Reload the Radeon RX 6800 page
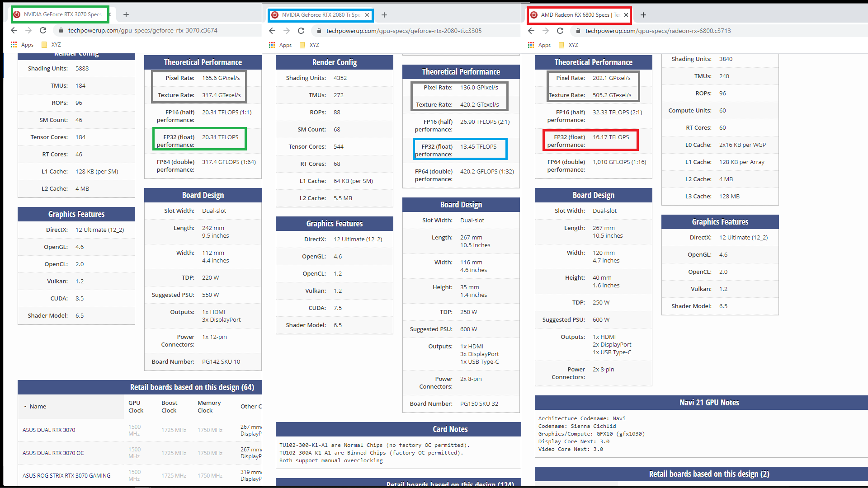The image size is (868, 488). [560, 31]
